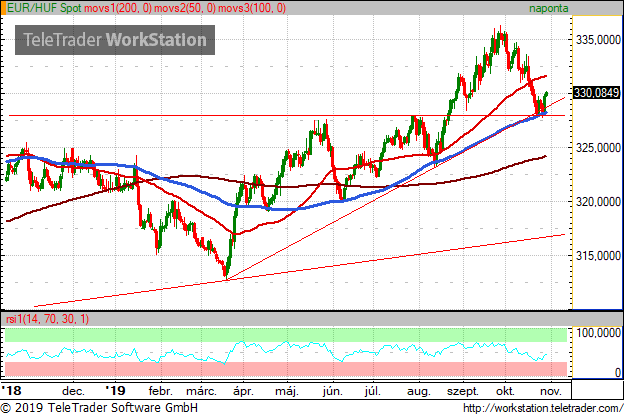The height and width of the screenshot is (417, 624).
Task: Click the 'aug.' month label
Action: [419, 392]
